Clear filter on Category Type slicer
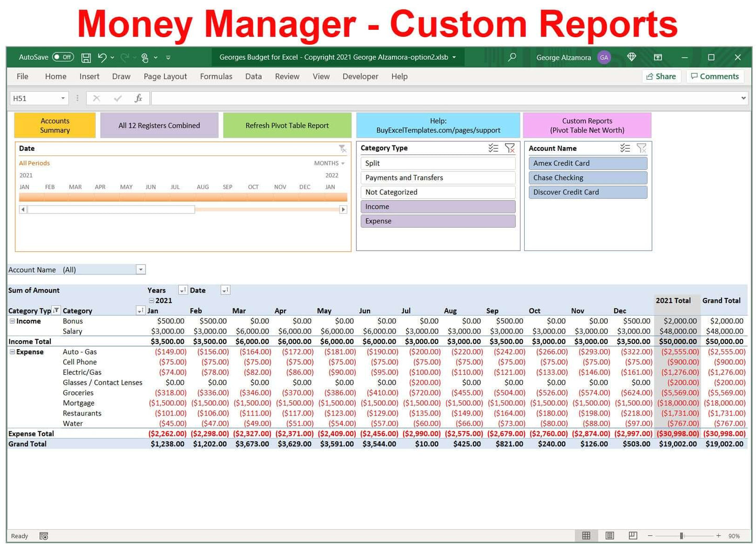756x547 pixels. pyautogui.click(x=510, y=148)
